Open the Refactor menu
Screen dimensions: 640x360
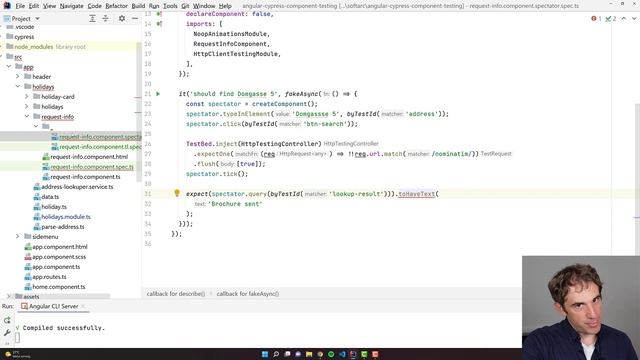click(116, 6)
